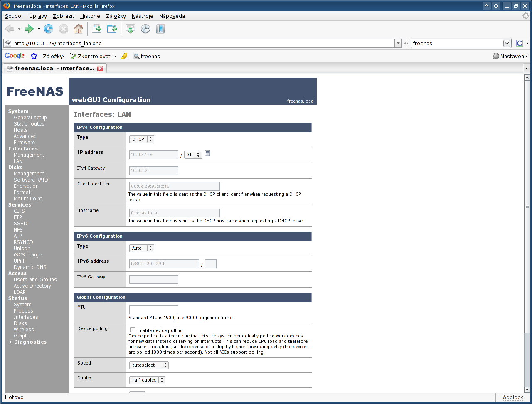Open the Soubor menu
The width and height of the screenshot is (532, 404).
point(14,16)
